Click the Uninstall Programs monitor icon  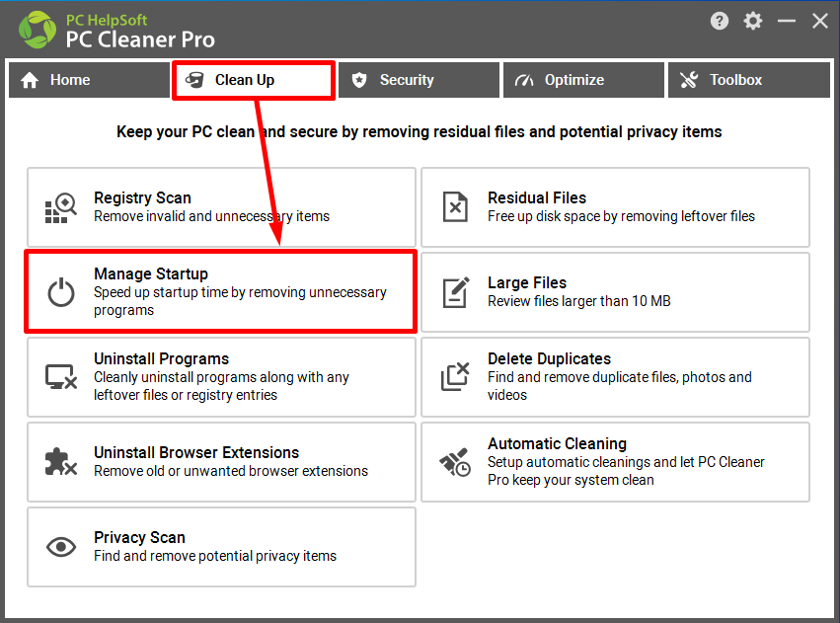(x=61, y=376)
